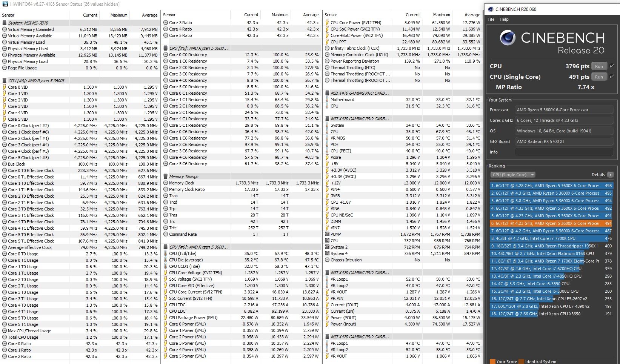Click the icon beside Average Effective Clock
Viewport: 620px width, 364px height.
click(5, 247)
